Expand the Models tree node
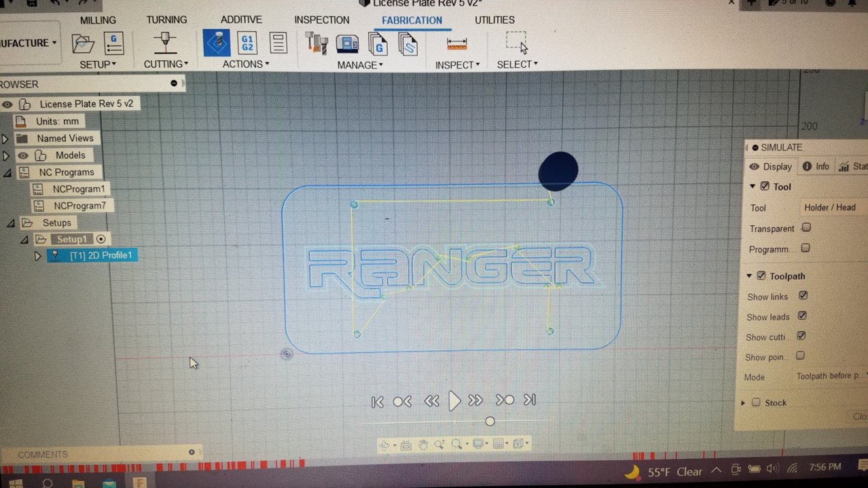The width and height of the screenshot is (868, 488). pyautogui.click(x=5, y=155)
